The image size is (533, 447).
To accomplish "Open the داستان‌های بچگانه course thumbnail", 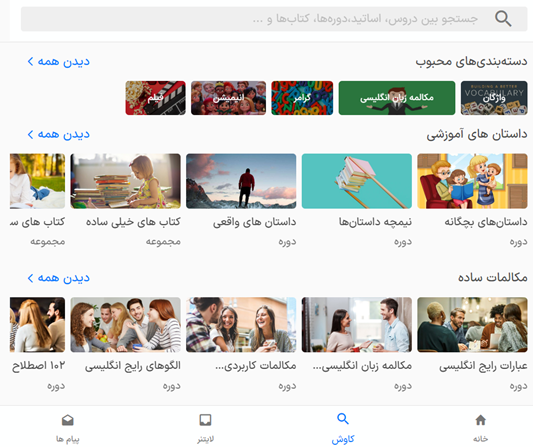I will tap(472, 181).
